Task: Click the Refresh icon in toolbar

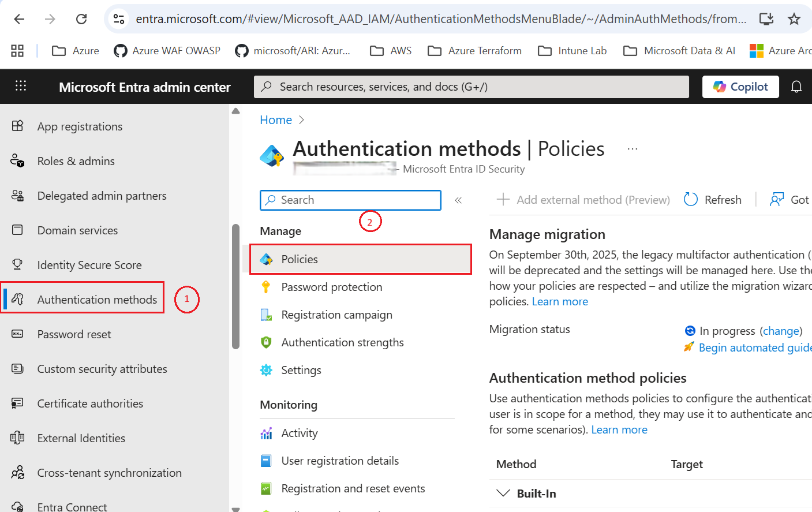Action: pyautogui.click(x=690, y=200)
